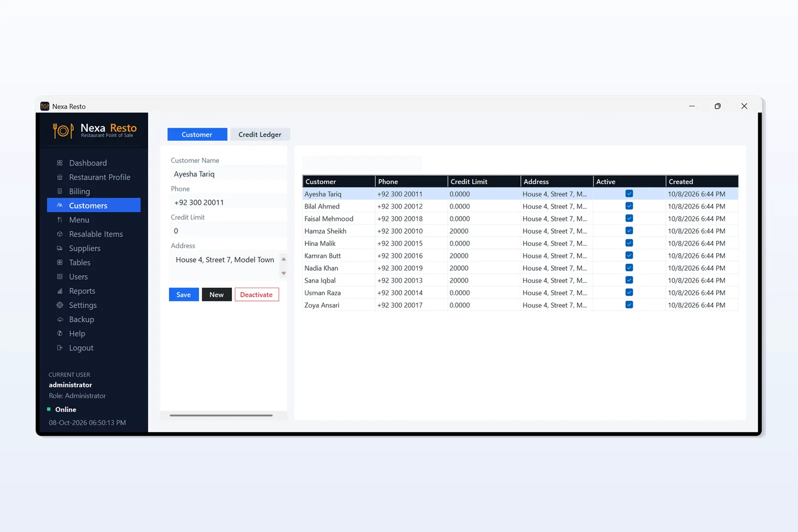Open the Backup cloud icon

(60, 320)
